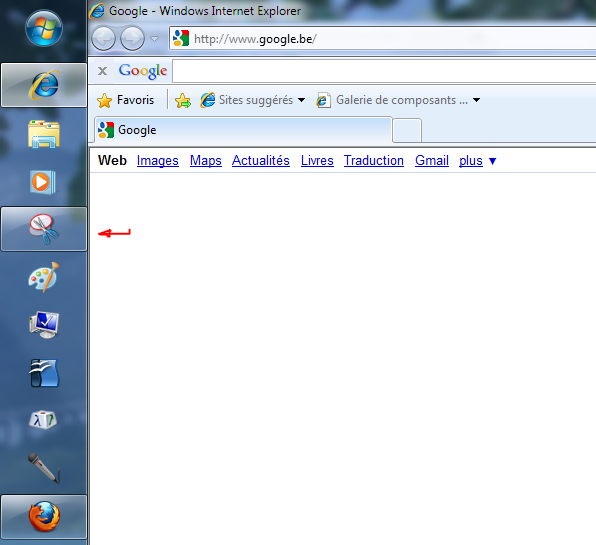Close the Google toolbar with X
The height and width of the screenshot is (545, 596).
pyautogui.click(x=102, y=71)
